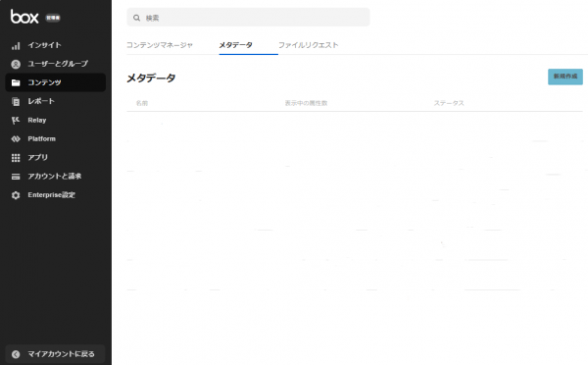Open インサイト bar chart icon
Image resolution: width=588 pixels, height=365 pixels.
point(16,46)
